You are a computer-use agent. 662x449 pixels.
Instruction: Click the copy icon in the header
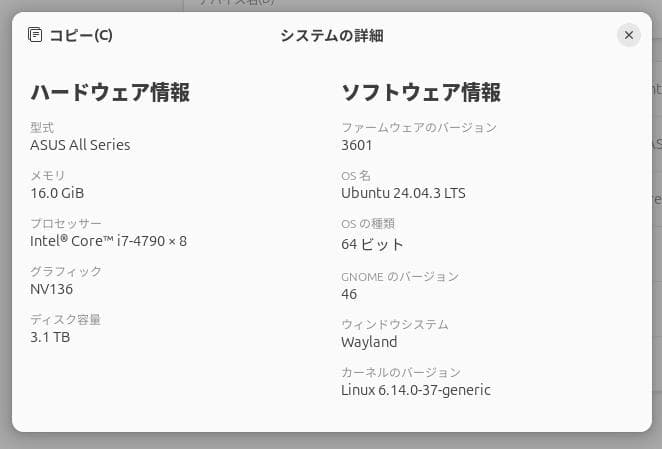36,35
